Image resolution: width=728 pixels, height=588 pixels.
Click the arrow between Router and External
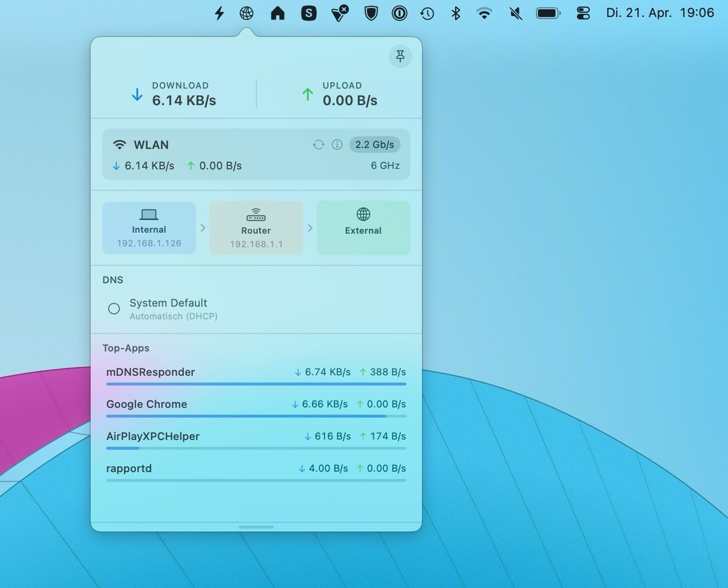click(309, 227)
